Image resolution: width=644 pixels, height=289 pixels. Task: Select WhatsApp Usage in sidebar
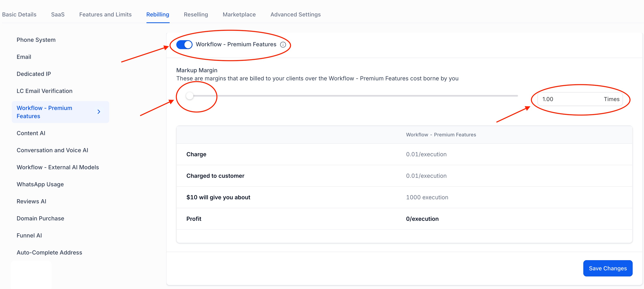coord(40,184)
